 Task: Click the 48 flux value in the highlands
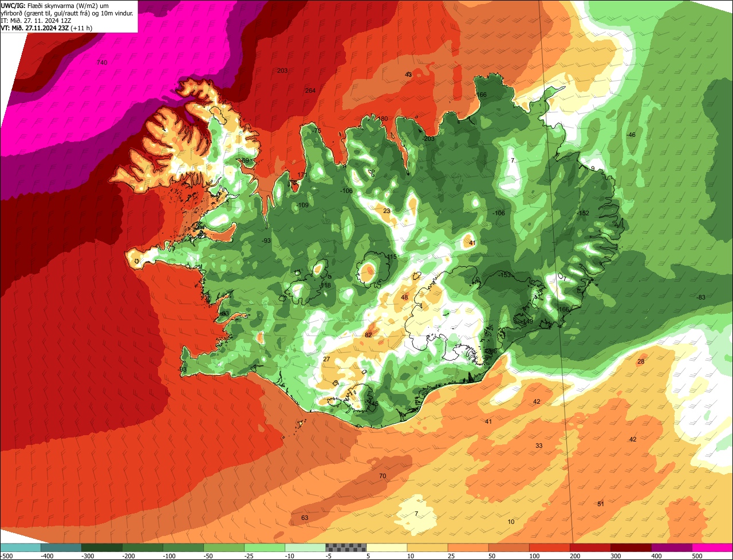point(404,297)
